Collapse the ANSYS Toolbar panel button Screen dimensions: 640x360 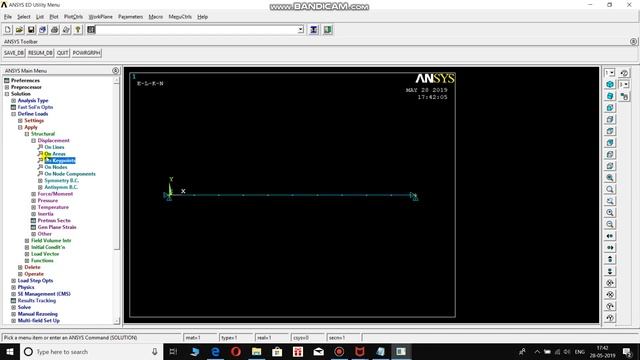click(633, 42)
